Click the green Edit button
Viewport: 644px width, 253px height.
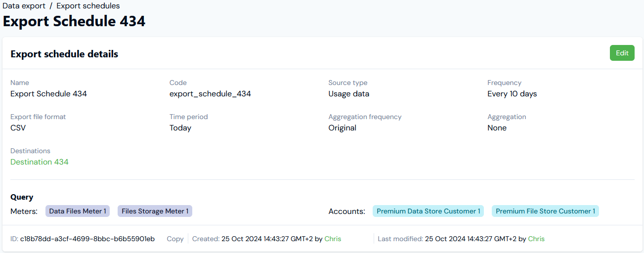coord(622,53)
